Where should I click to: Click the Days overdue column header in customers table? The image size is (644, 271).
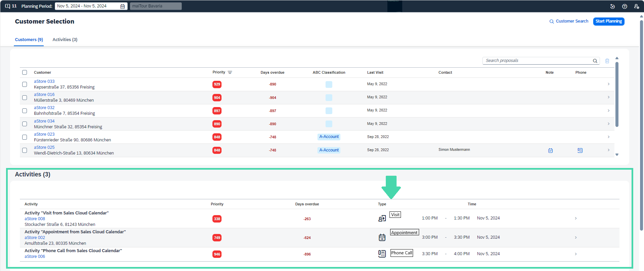pos(272,72)
